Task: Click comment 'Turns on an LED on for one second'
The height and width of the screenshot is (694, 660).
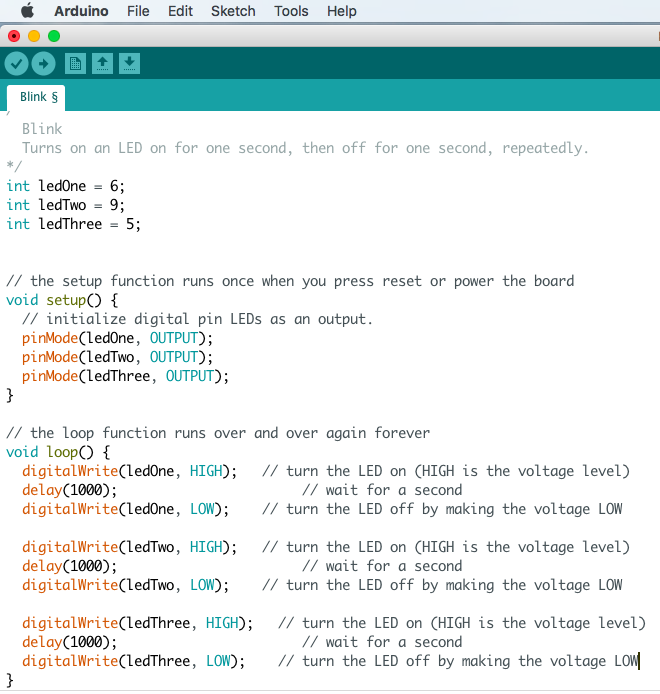Action: [157, 148]
